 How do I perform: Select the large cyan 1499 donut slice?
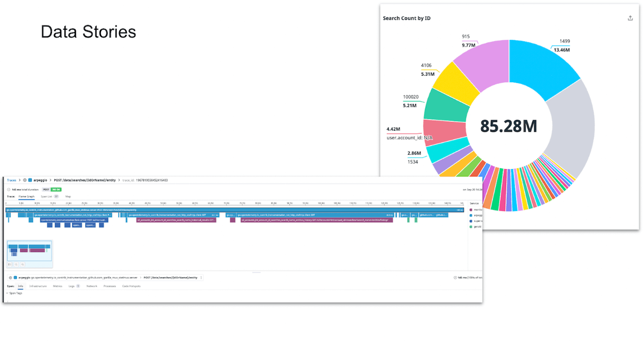click(x=543, y=68)
